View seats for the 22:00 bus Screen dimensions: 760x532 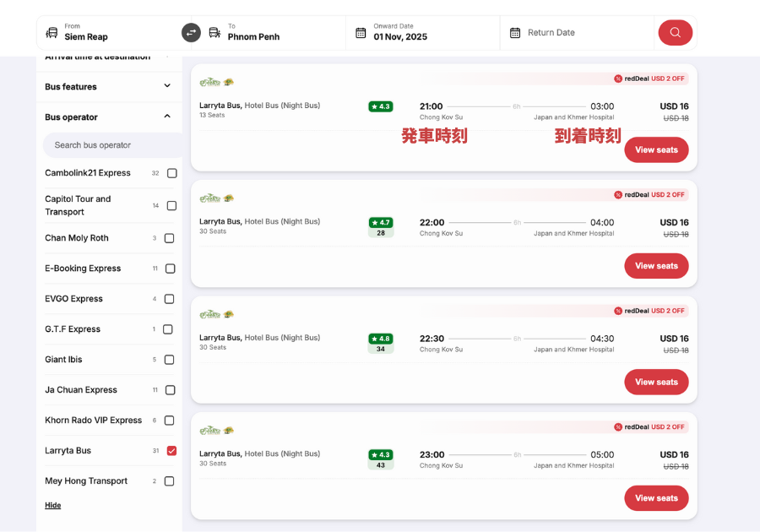point(656,266)
